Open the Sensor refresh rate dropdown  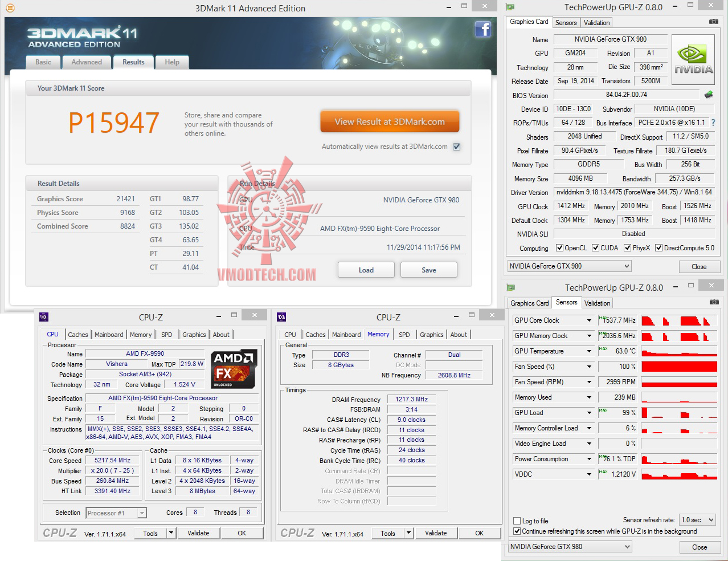(x=698, y=520)
